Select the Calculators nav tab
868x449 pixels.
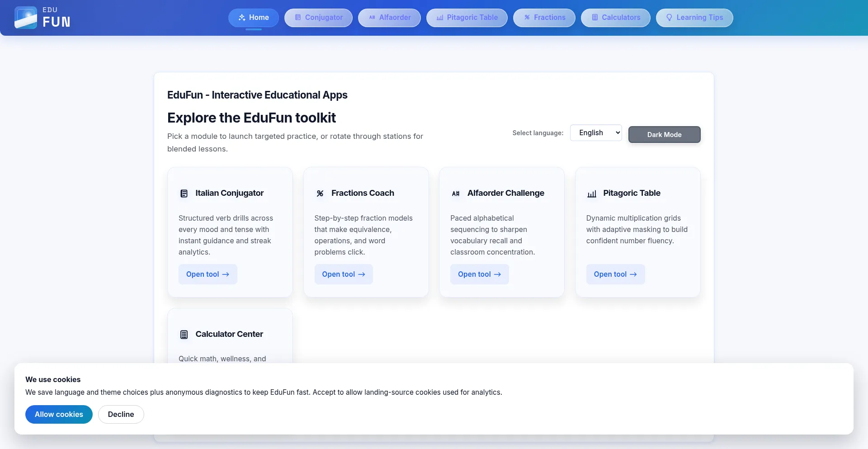coord(615,18)
